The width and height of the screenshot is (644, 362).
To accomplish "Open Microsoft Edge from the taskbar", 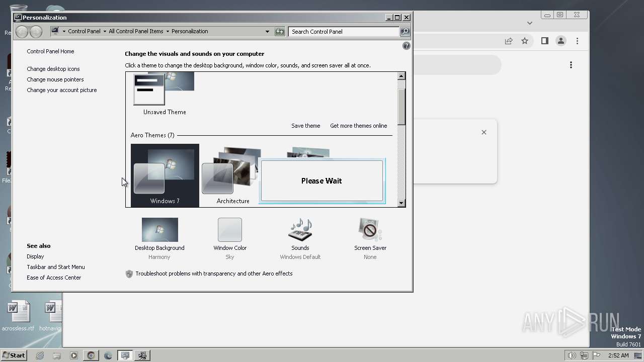I will (108, 355).
